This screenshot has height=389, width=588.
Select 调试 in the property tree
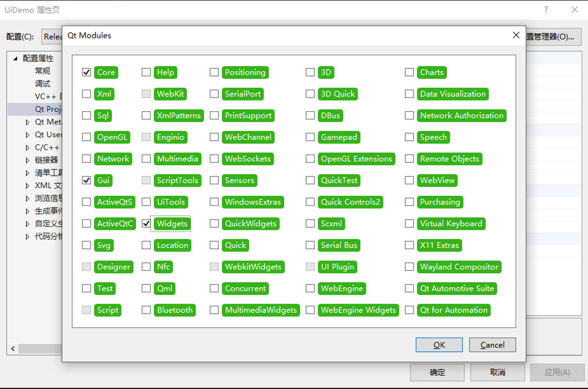(x=42, y=84)
